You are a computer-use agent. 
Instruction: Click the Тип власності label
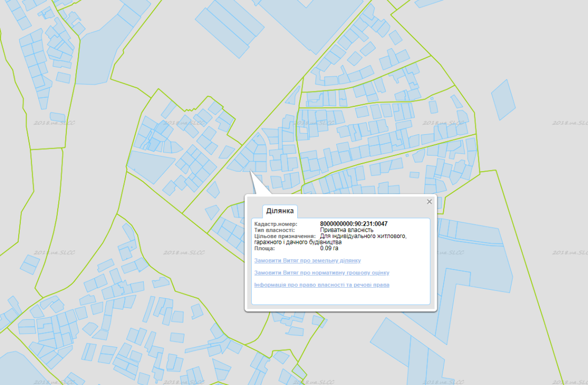275,230
